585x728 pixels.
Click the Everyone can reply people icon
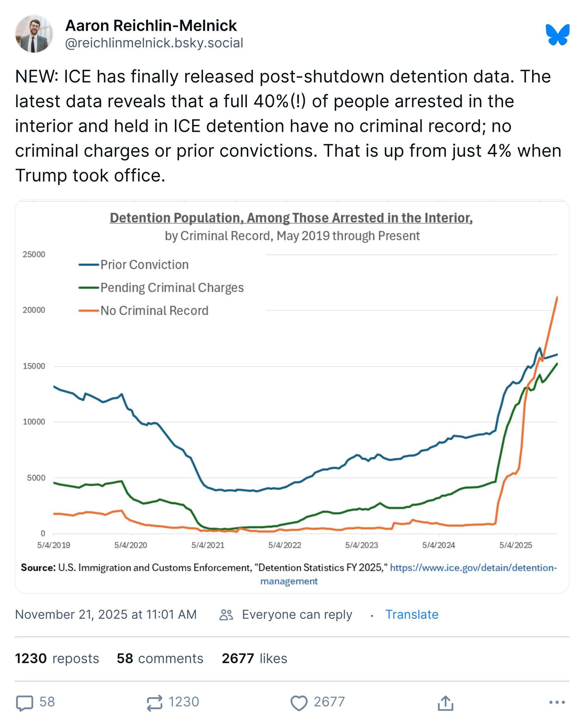(226, 615)
